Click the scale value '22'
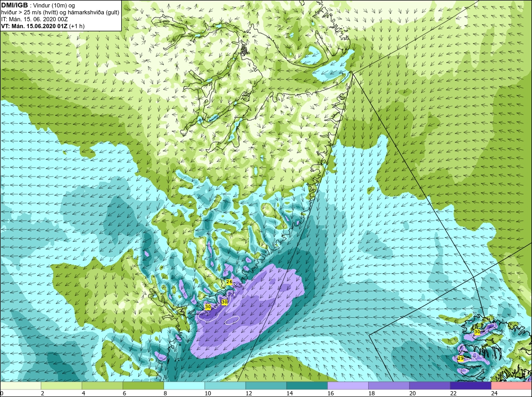This screenshot has width=532, height=397. [x=453, y=393]
